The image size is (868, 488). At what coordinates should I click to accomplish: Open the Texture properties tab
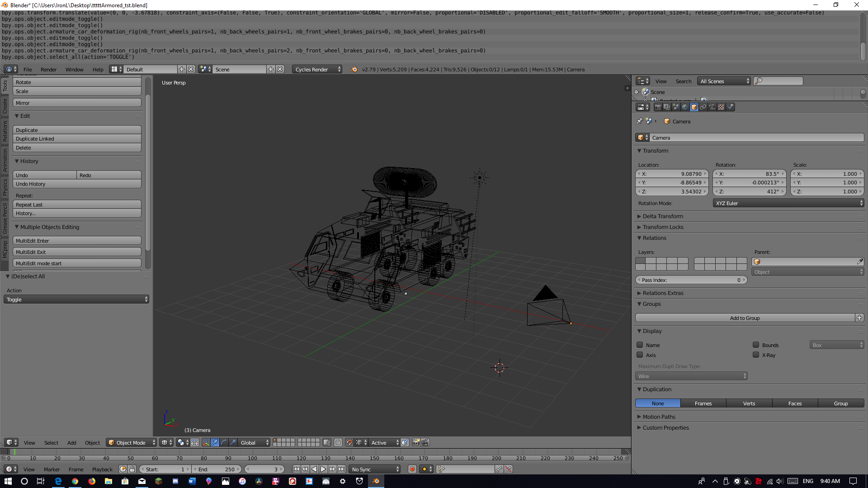click(x=722, y=107)
